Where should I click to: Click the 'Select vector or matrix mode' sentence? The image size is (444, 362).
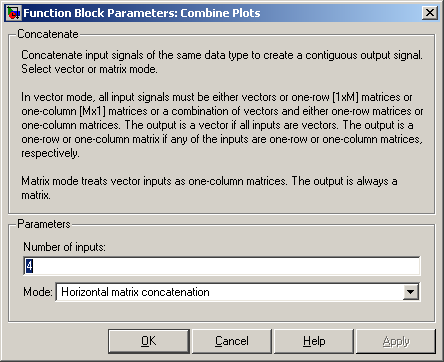point(89,69)
